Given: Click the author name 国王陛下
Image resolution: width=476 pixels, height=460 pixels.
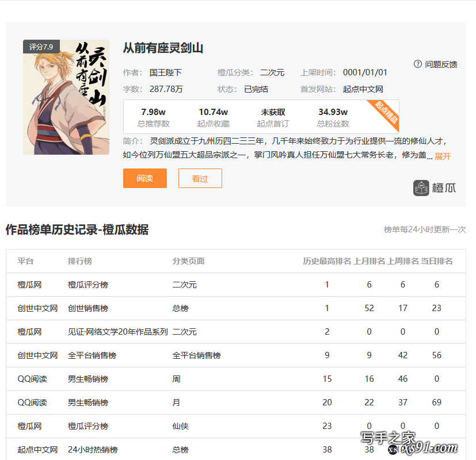Looking at the screenshot, I should [x=166, y=72].
